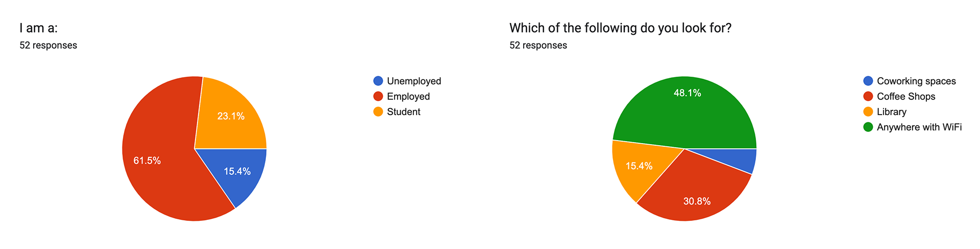This screenshot has width=980, height=249.
Task: Click the orange Library legend dot
Action: point(868,111)
